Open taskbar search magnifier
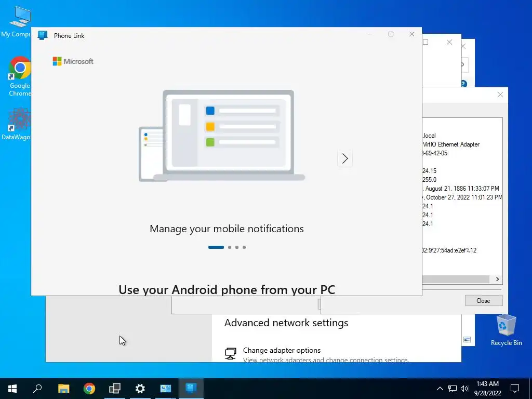 click(37, 389)
